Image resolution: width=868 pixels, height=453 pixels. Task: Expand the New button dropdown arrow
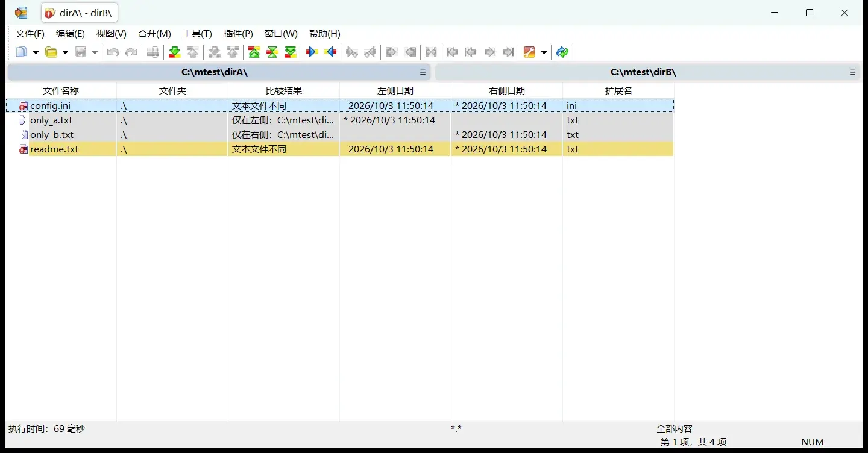36,52
